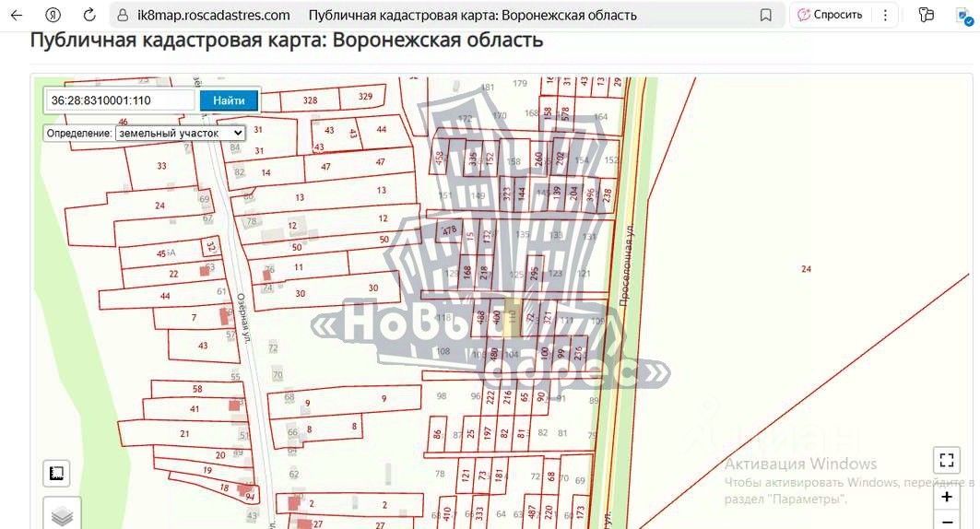The height and width of the screenshot is (529, 980).
Task: Activate the map measure tool icon
Action: pyautogui.click(x=56, y=474)
